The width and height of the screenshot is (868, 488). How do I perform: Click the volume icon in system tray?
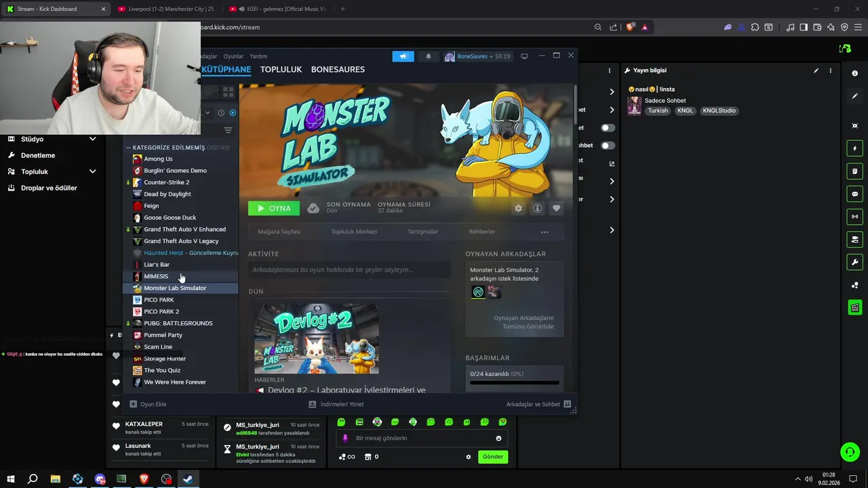click(x=808, y=479)
